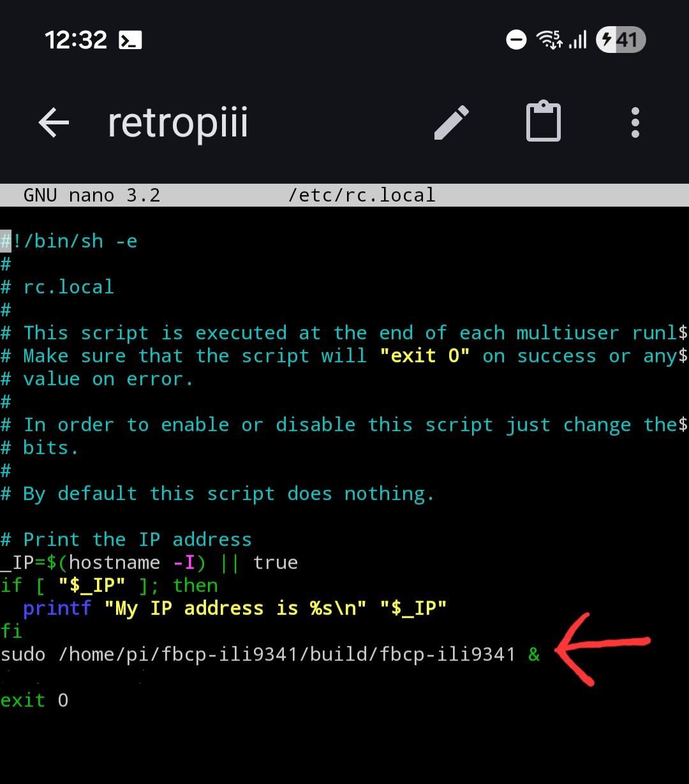This screenshot has width=689, height=784.
Task: Tap the sudo fbcp-ili9341 command line
Action: pyautogui.click(x=270, y=655)
